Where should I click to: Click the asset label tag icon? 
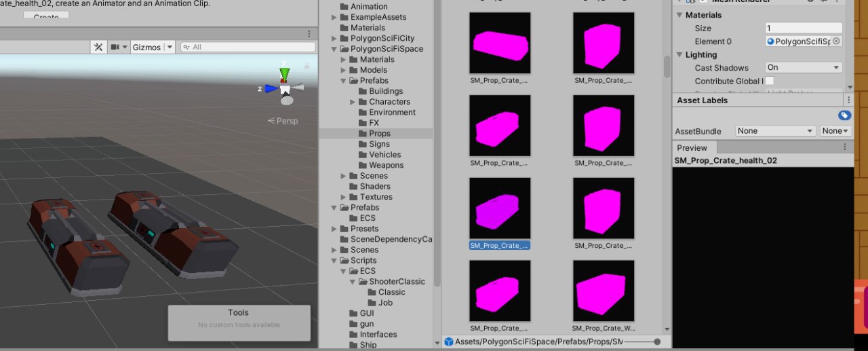point(844,115)
